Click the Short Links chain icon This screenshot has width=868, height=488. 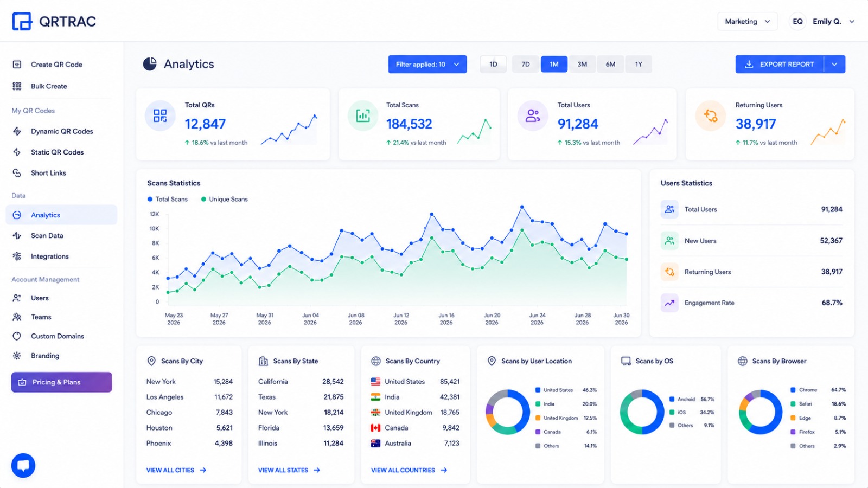(17, 173)
